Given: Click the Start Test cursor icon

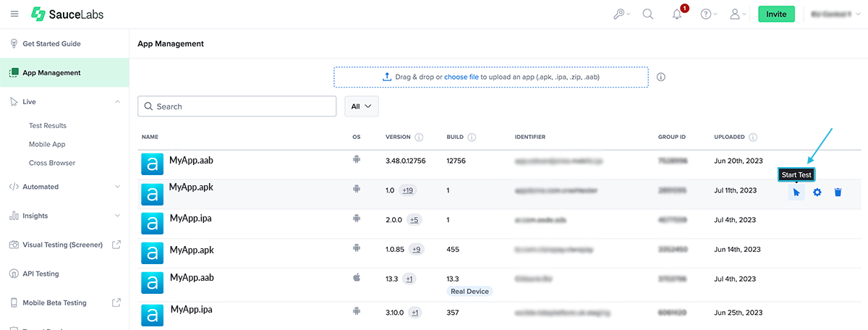Looking at the screenshot, I should 796,192.
